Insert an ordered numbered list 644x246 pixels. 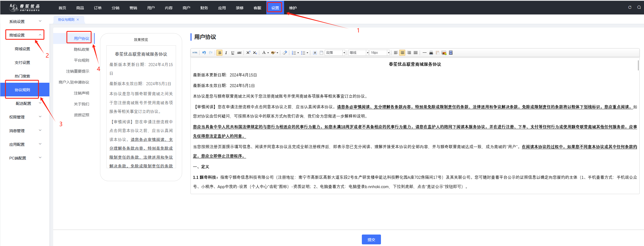[x=294, y=53]
